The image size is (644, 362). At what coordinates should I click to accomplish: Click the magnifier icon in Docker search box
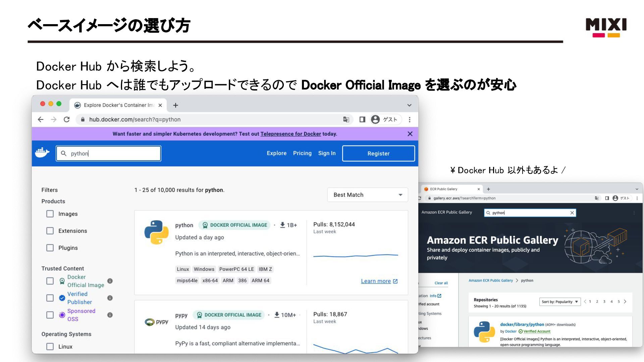[64, 153]
